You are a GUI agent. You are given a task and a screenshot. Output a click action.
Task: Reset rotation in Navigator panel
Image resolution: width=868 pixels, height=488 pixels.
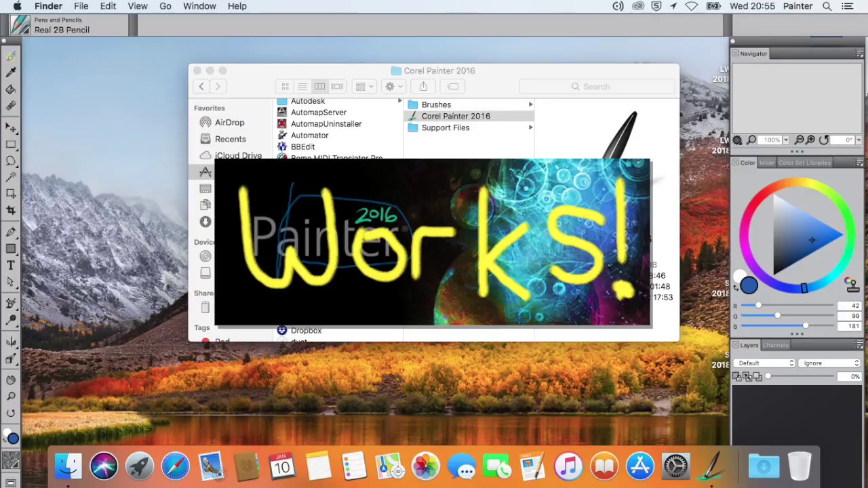point(824,140)
